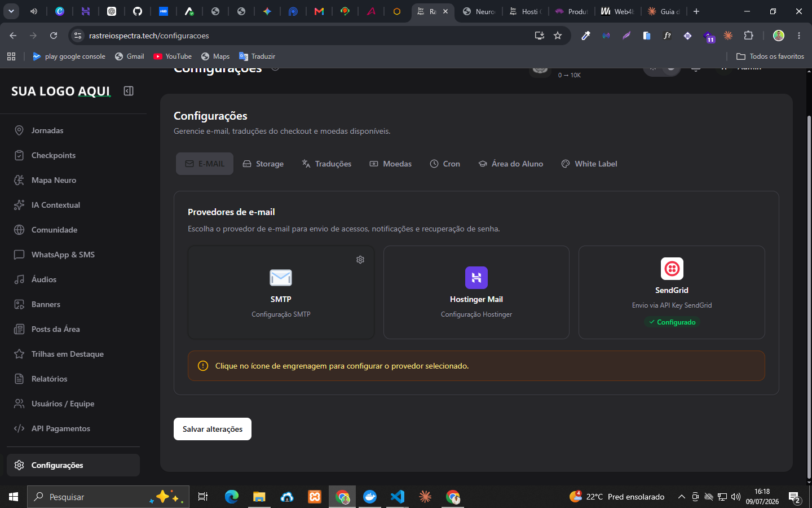
Task: Open the Área do Aluno tab
Action: point(511,164)
